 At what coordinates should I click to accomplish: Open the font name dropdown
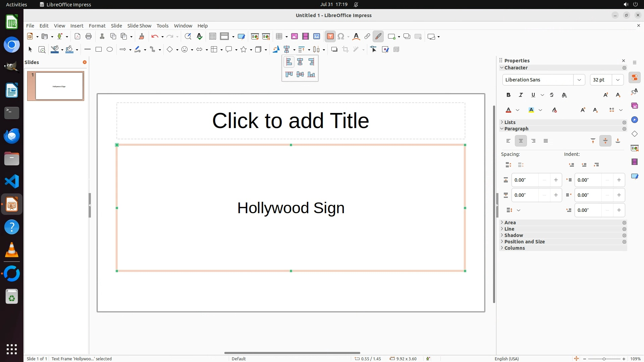click(579, 80)
